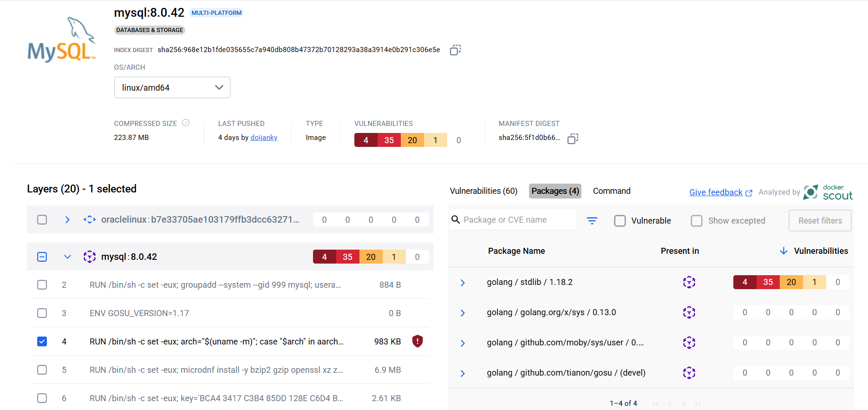868x410 pixels.
Task: Open the doijanky user link
Action: coord(264,138)
